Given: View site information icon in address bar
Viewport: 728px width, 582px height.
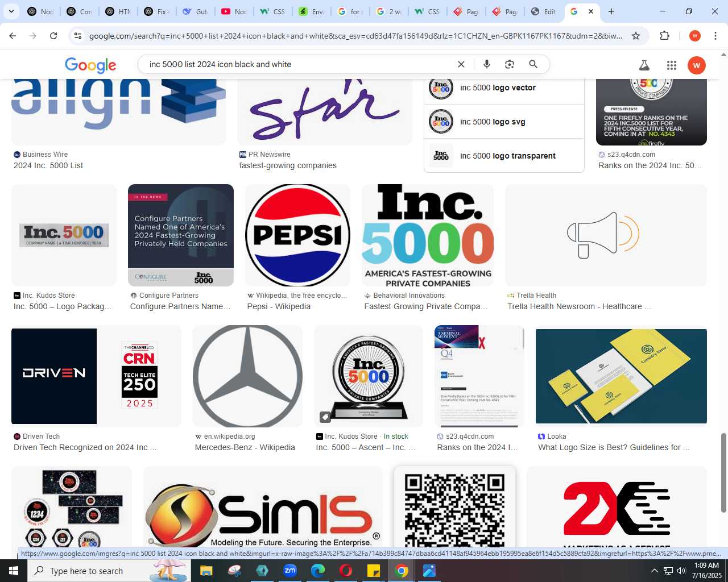Looking at the screenshot, I should [78, 36].
